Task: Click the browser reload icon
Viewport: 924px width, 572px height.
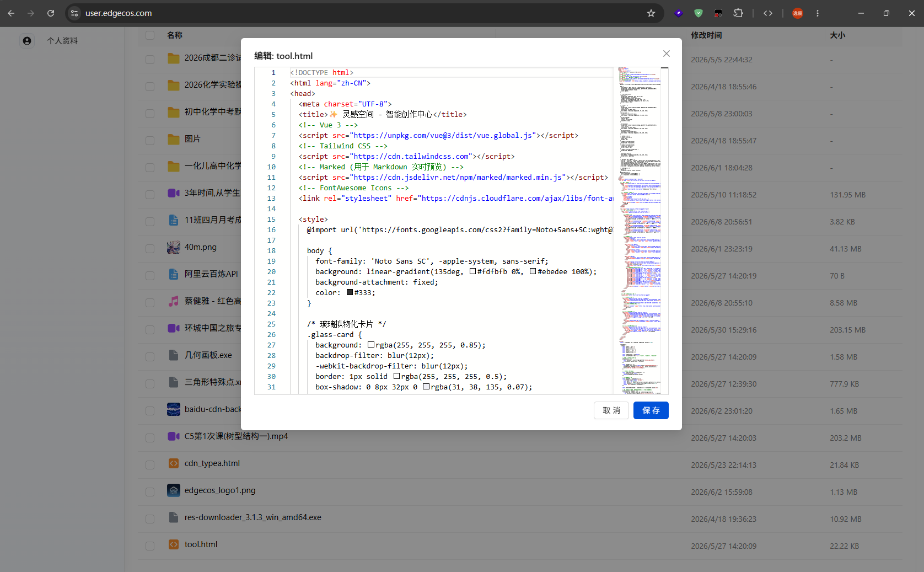Action: [51, 13]
